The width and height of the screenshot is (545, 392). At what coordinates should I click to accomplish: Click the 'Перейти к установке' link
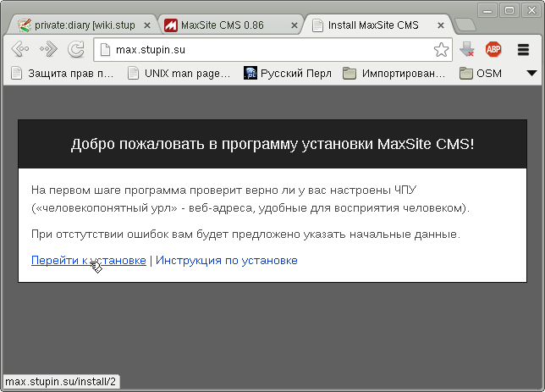pos(89,260)
